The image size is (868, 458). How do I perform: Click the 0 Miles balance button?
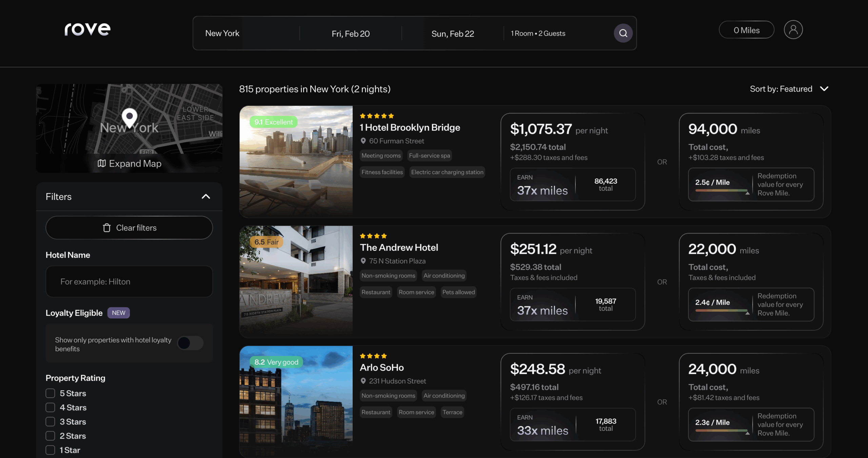(x=746, y=30)
